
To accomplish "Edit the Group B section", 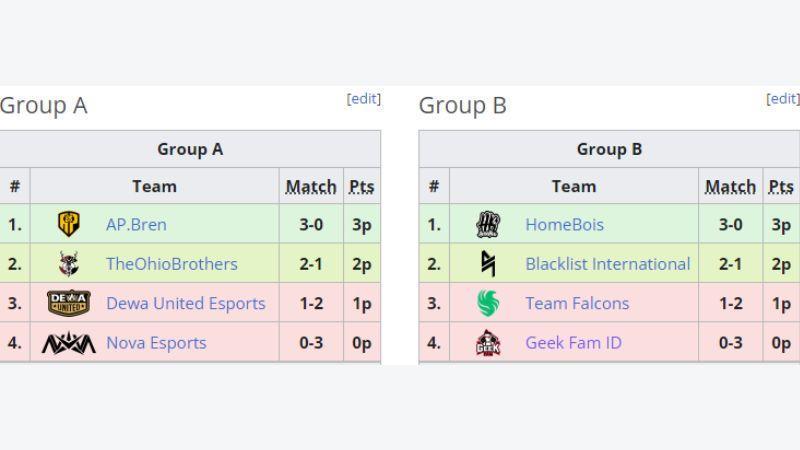I will 783,98.
